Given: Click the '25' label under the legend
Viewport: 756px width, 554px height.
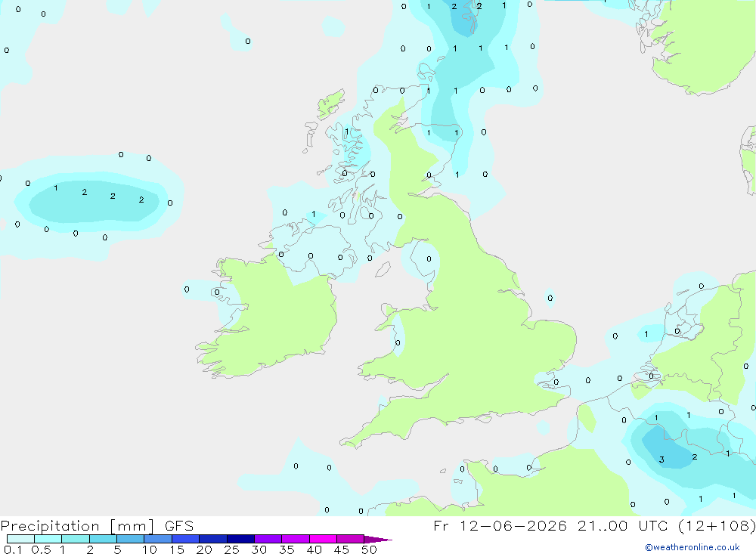Looking at the screenshot, I should [232, 549].
